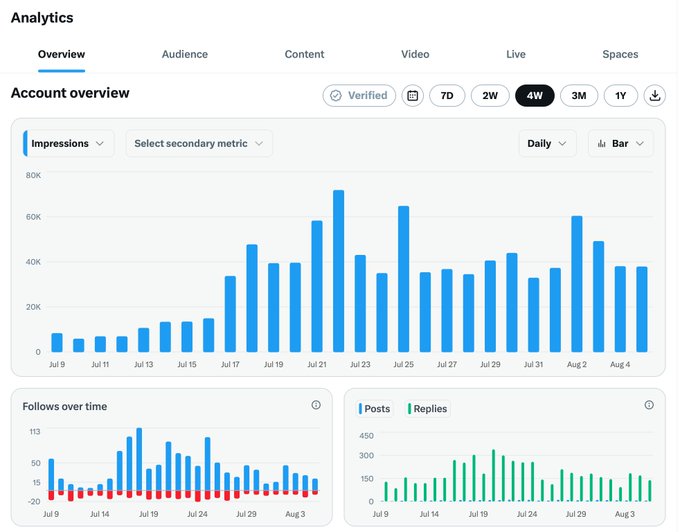Click the Jul 9 impressions bar

57,343
